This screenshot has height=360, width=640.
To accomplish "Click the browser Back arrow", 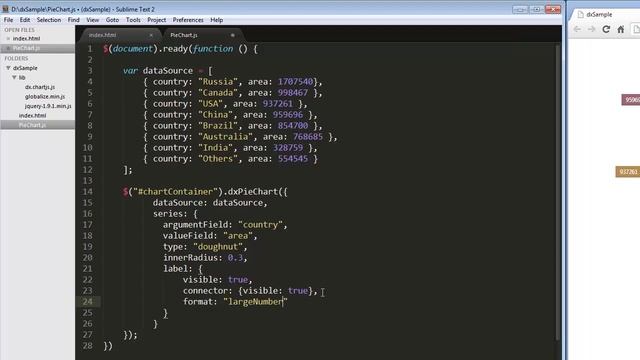I will point(577,29).
